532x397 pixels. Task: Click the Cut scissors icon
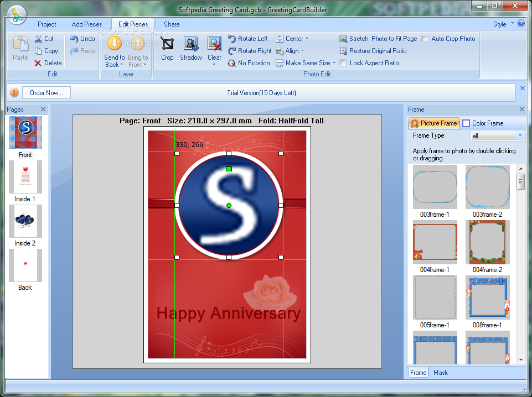[x=38, y=39]
